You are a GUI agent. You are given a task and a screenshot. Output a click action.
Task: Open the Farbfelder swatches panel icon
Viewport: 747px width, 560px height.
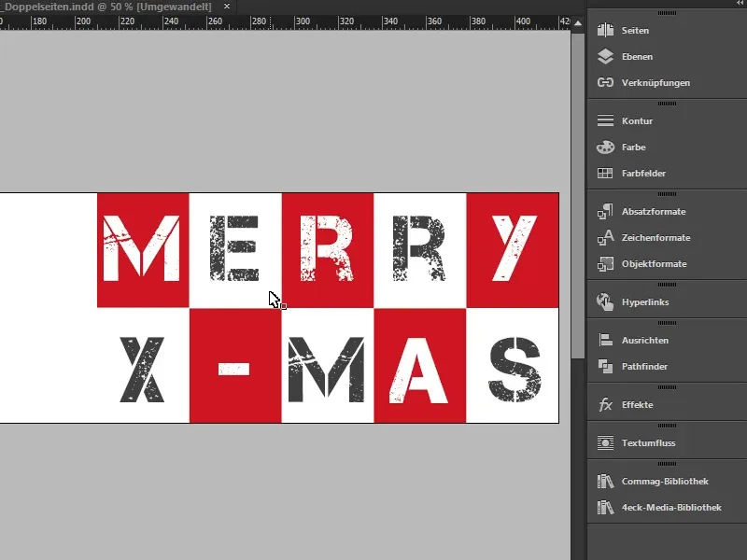pyautogui.click(x=605, y=173)
